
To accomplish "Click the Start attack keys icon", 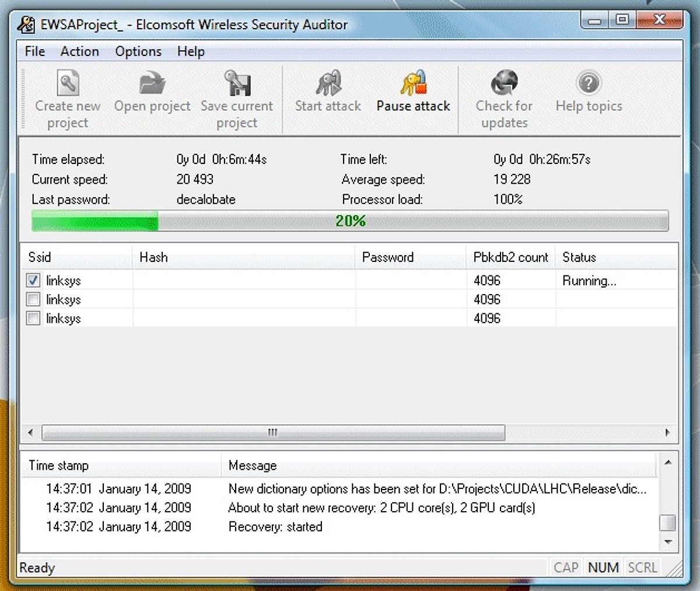I will click(x=328, y=83).
